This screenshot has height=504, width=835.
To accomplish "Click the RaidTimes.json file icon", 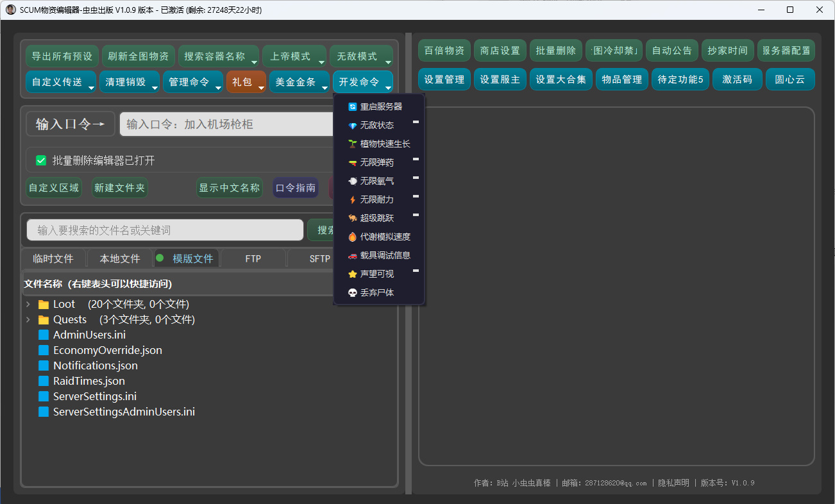I will [44, 381].
